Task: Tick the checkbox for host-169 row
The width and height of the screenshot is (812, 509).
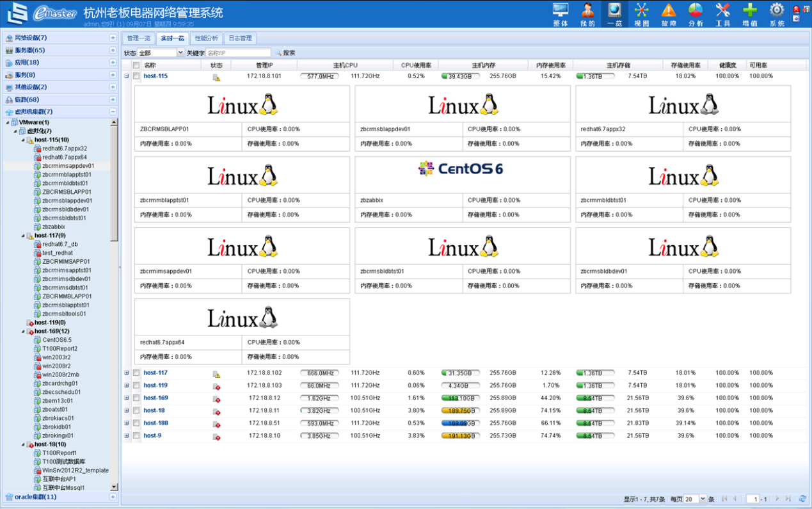Action: tap(136, 398)
